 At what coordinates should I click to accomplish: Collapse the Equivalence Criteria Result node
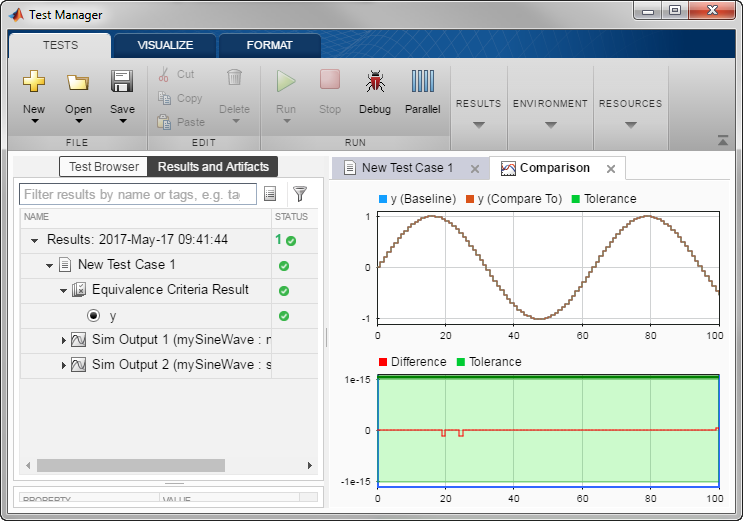[x=64, y=291]
